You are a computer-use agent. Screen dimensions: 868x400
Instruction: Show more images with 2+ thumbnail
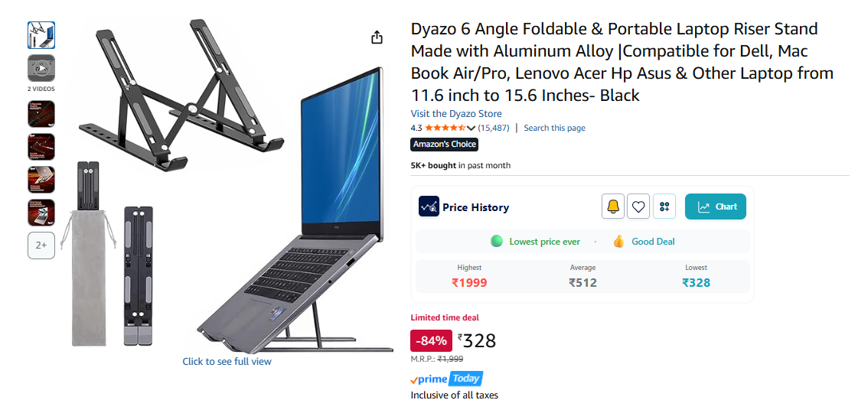pos(41,245)
